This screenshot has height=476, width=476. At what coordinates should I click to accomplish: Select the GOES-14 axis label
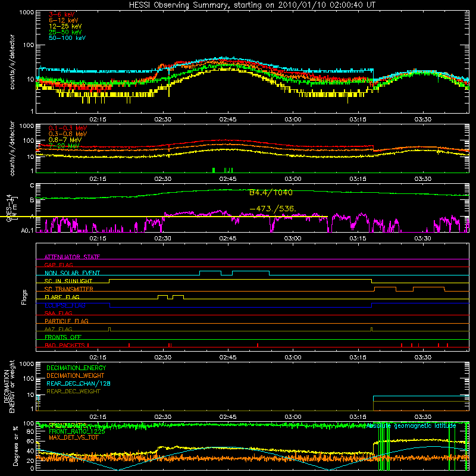pyautogui.click(x=9, y=208)
